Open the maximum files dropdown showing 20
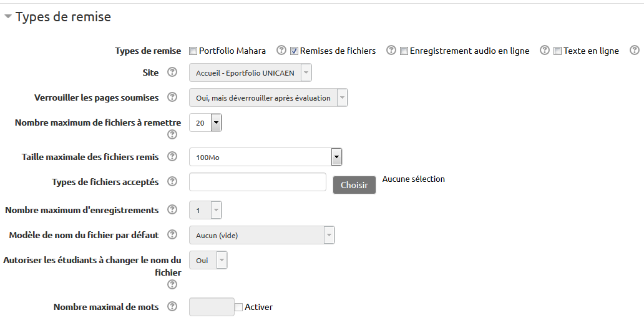Image resolution: width=644 pixels, height=320 pixels. (205, 122)
